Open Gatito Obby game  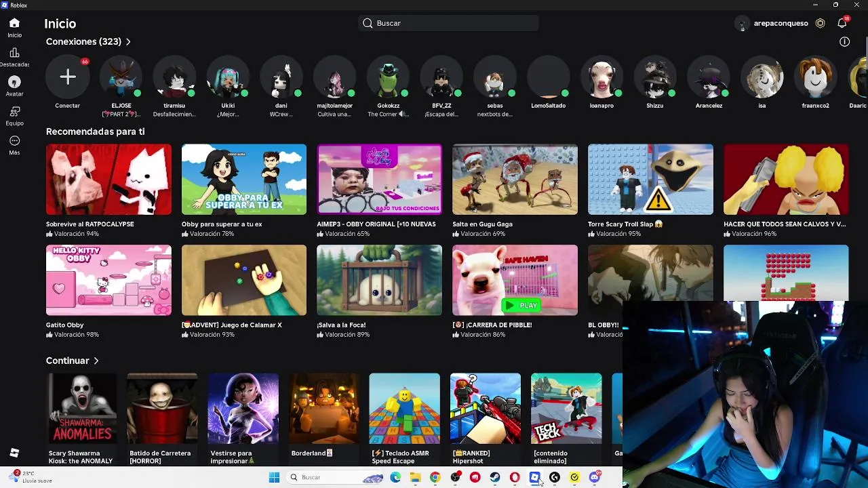pyautogui.click(x=108, y=281)
